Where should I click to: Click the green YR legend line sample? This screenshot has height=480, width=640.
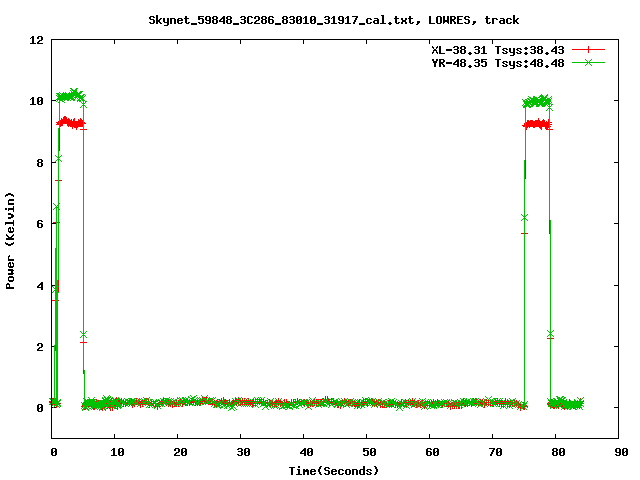pos(588,62)
